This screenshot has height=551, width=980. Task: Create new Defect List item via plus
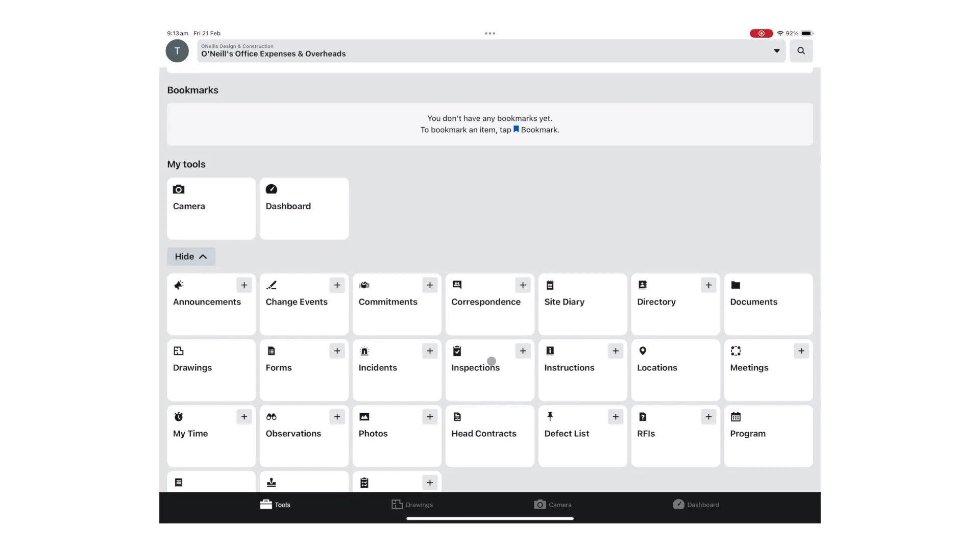point(616,417)
